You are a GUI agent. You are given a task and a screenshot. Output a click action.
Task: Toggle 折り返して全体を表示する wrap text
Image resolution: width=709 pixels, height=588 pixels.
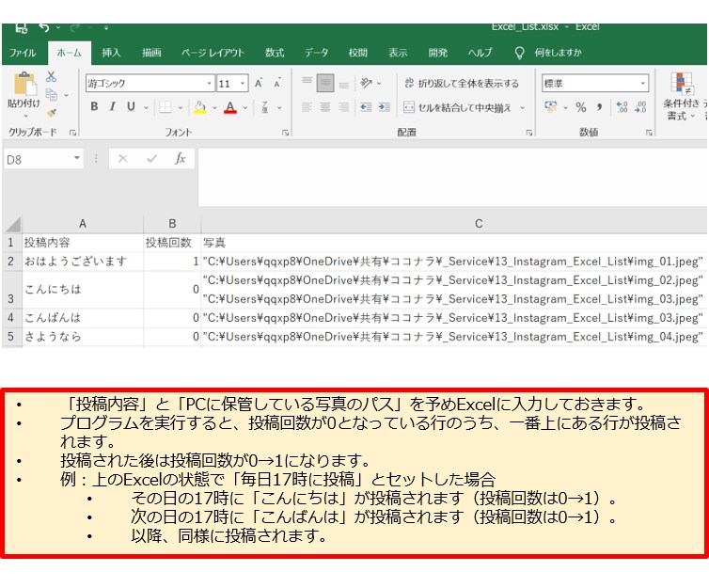[461, 83]
